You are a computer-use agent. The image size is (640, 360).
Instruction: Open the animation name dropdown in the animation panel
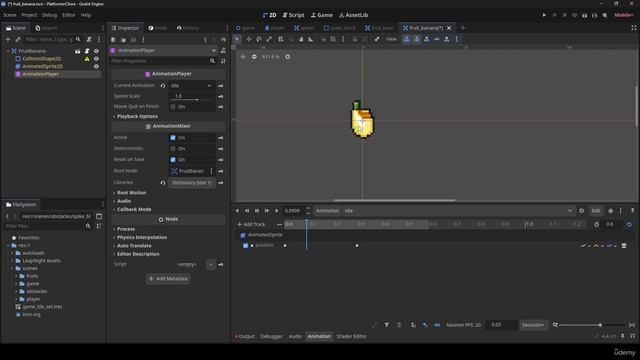[458, 211]
